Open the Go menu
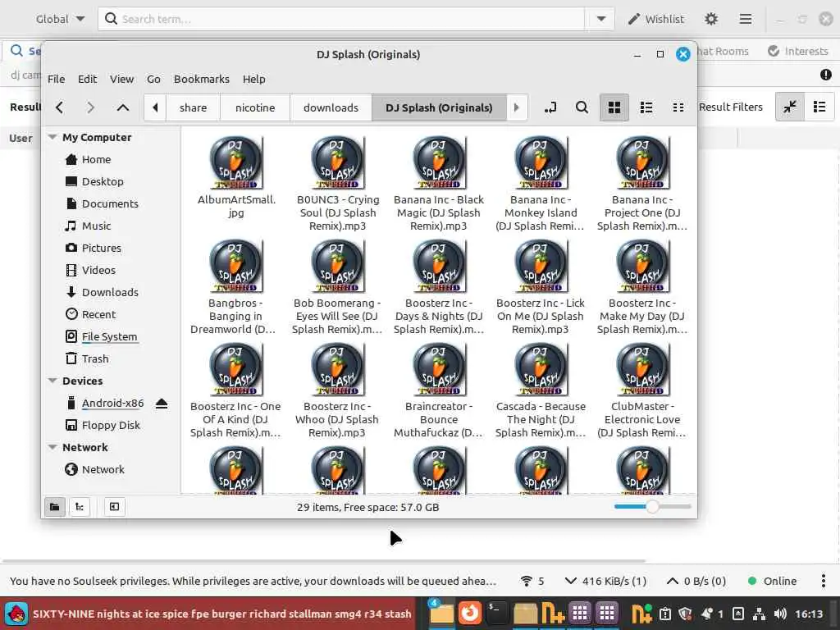Viewport: 840px width, 630px height. pyautogui.click(x=153, y=80)
